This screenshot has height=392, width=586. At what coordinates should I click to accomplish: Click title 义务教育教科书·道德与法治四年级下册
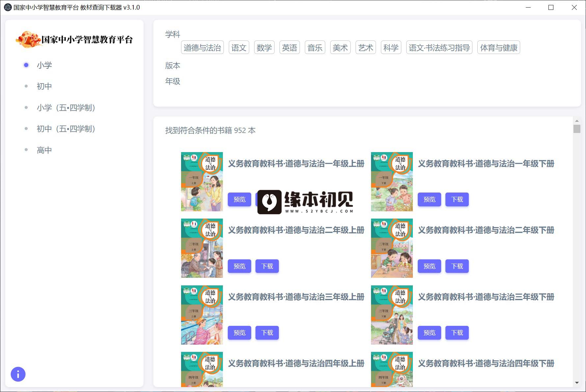click(486, 363)
